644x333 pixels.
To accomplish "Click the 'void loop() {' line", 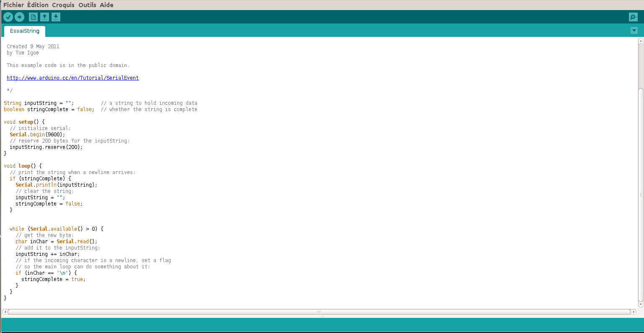I will (x=23, y=166).
